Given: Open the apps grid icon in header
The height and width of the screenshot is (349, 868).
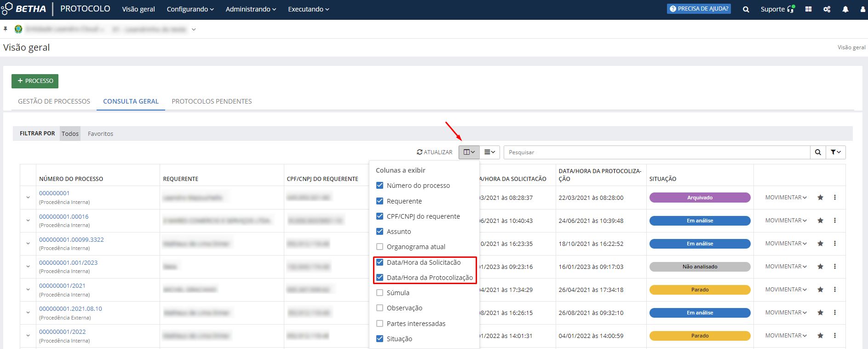Looking at the screenshot, I should pos(808,9).
